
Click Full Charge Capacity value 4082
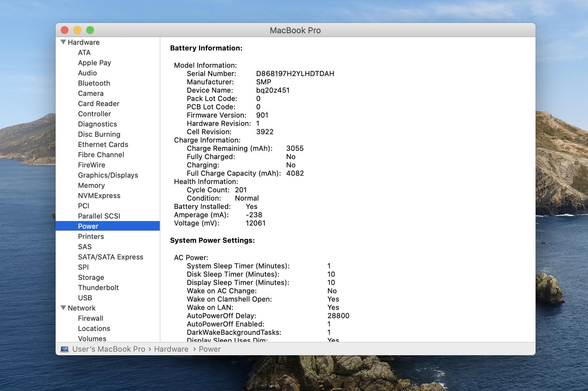click(x=295, y=173)
